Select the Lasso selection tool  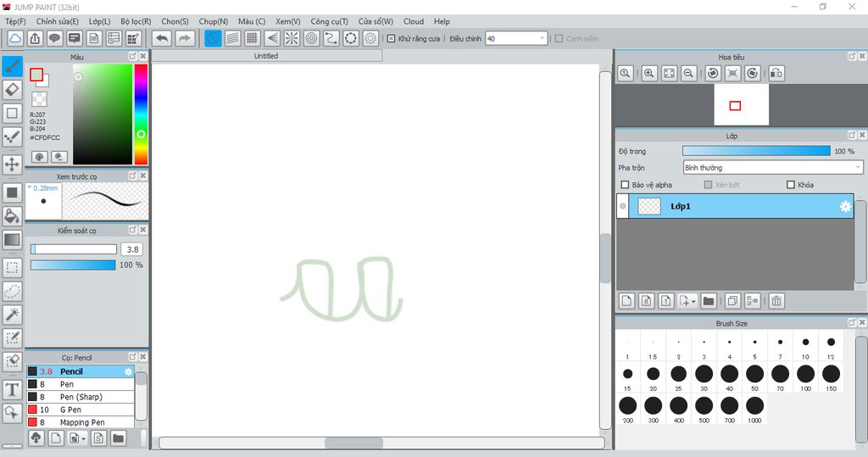[12, 291]
